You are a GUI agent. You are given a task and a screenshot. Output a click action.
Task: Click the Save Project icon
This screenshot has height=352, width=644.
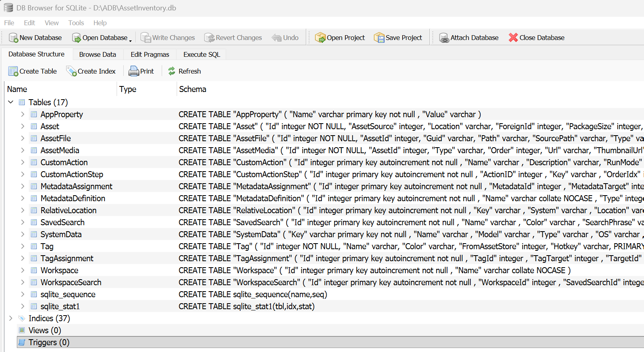[379, 38]
